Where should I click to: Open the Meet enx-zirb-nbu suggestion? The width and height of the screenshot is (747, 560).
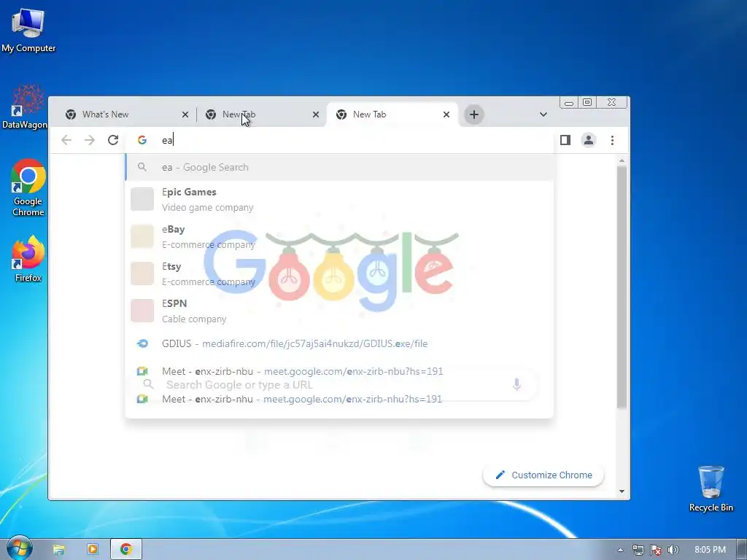(339, 371)
